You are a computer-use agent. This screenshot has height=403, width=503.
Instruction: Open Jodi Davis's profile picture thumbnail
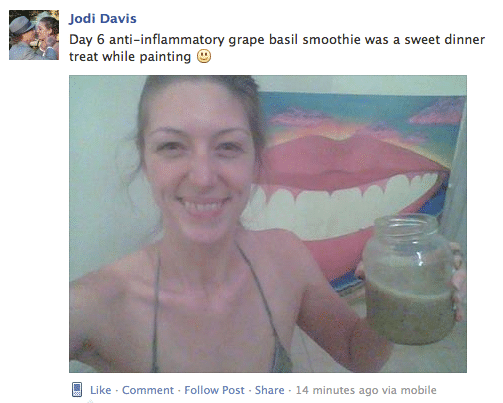coord(34,35)
